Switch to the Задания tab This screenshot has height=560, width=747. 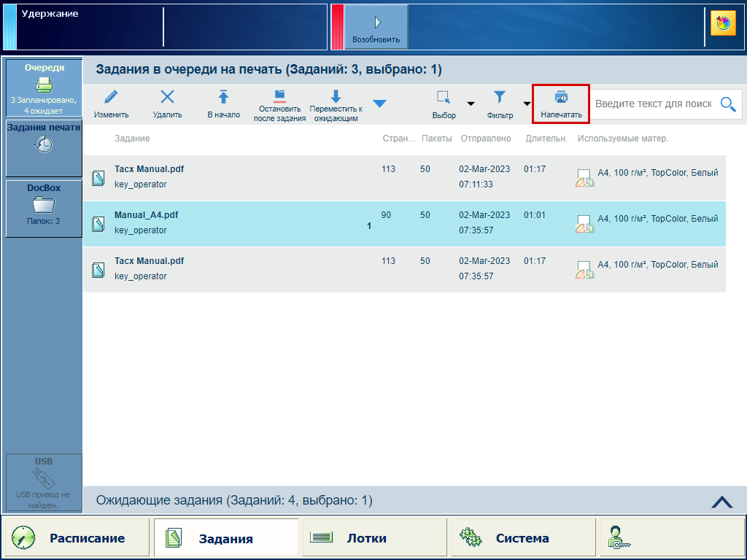coord(226,538)
